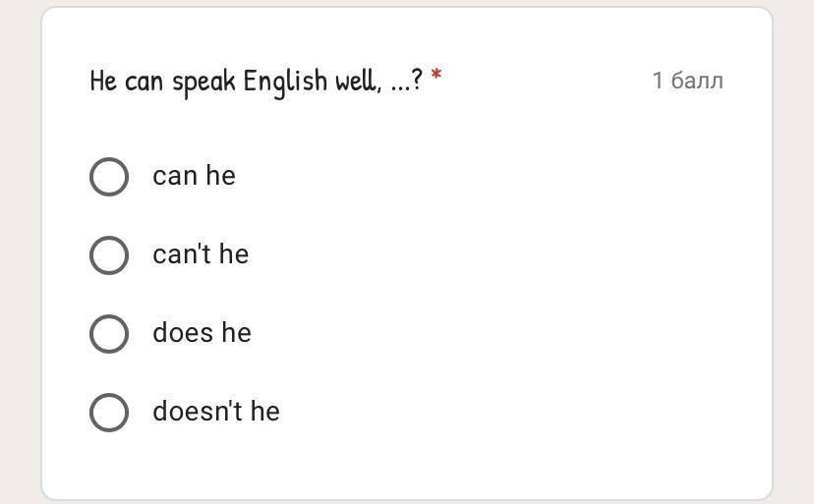Click the second answer option circle

(109, 255)
